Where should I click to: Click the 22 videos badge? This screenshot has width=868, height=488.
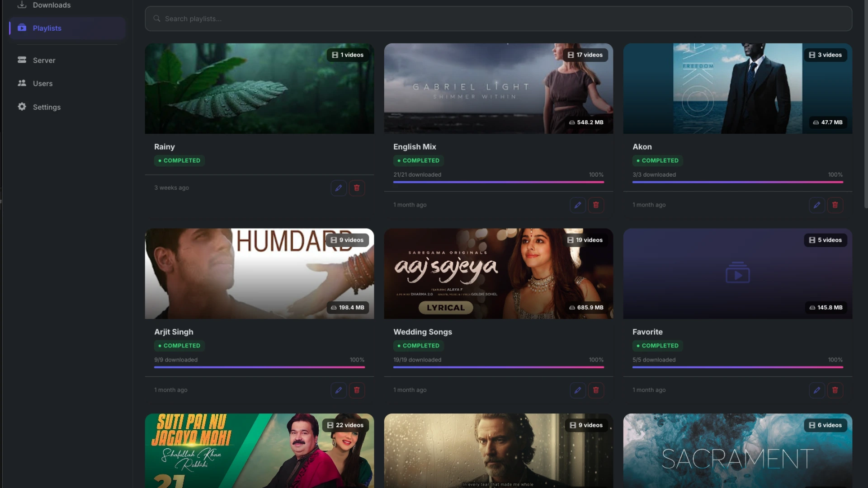point(345,426)
